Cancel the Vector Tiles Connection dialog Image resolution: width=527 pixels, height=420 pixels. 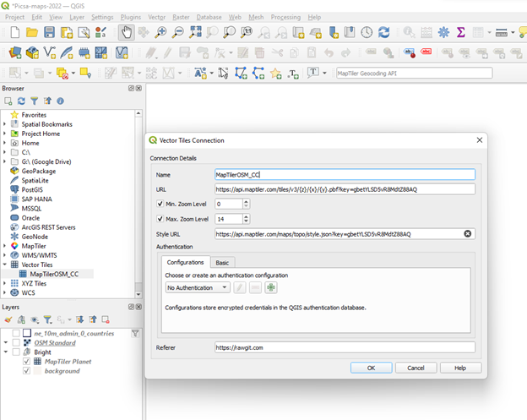(x=416, y=368)
